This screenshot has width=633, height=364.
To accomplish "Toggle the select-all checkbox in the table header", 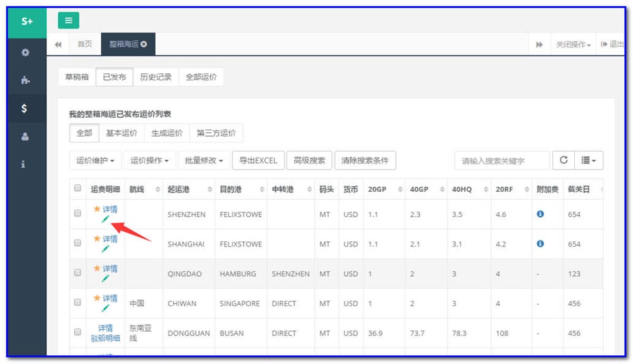I will point(77,188).
